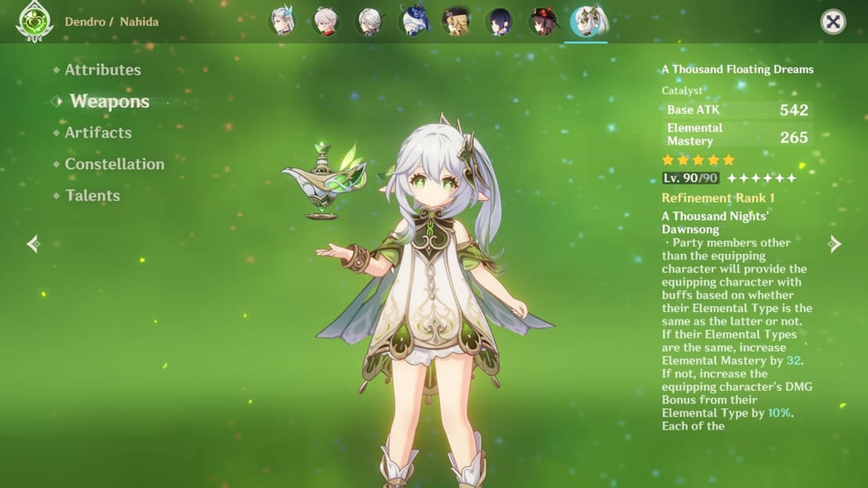Click the floating lamp catalyst weapon model

pos(324,178)
